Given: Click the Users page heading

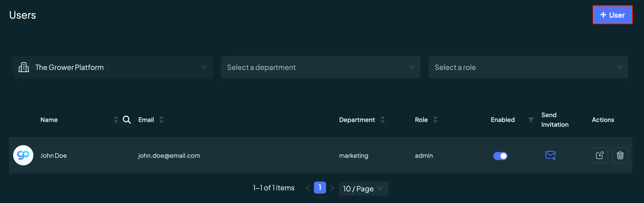Looking at the screenshot, I should [x=23, y=15].
